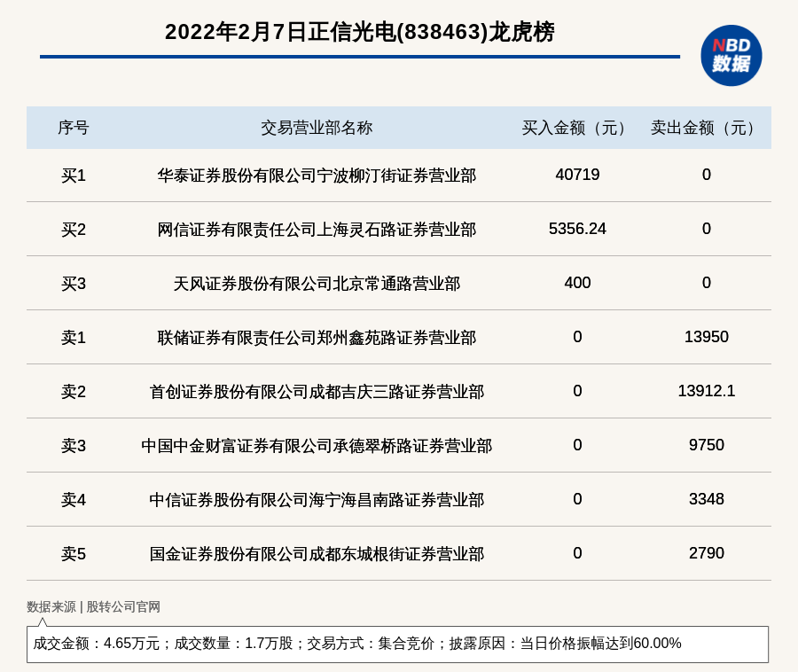This screenshot has width=798, height=672.
Task: Click the sell amount 13950
Action: click(x=706, y=336)
